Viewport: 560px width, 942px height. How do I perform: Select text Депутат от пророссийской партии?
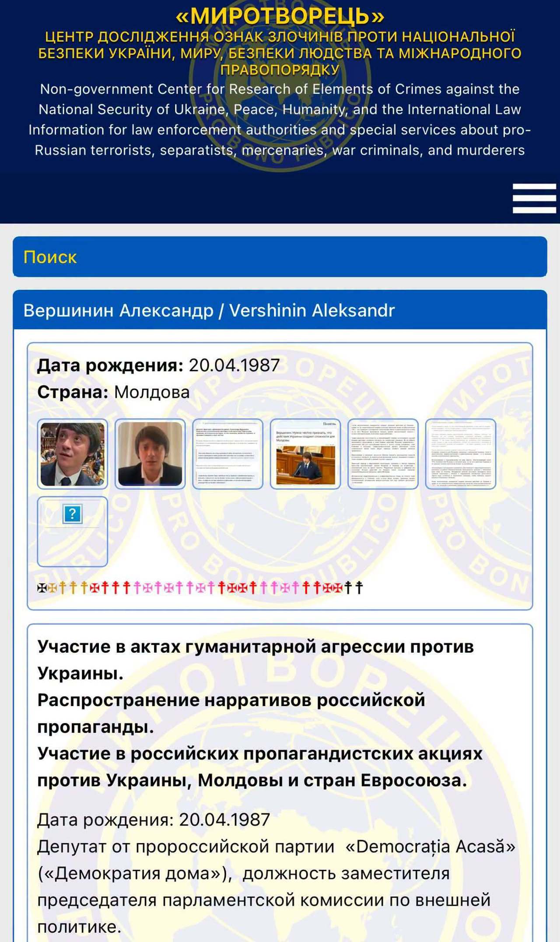click(x=186, y=847)
